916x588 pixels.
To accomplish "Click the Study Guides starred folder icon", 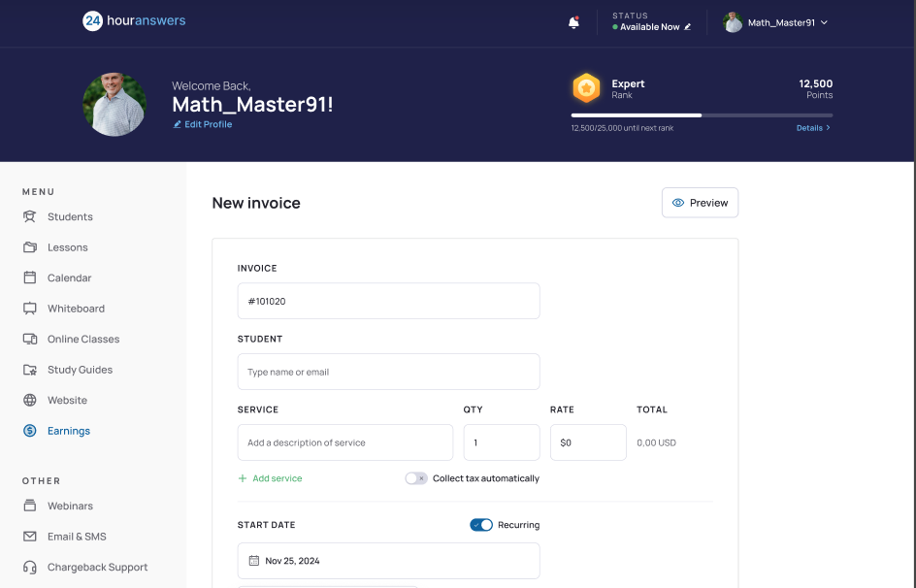I will point(30,370).
